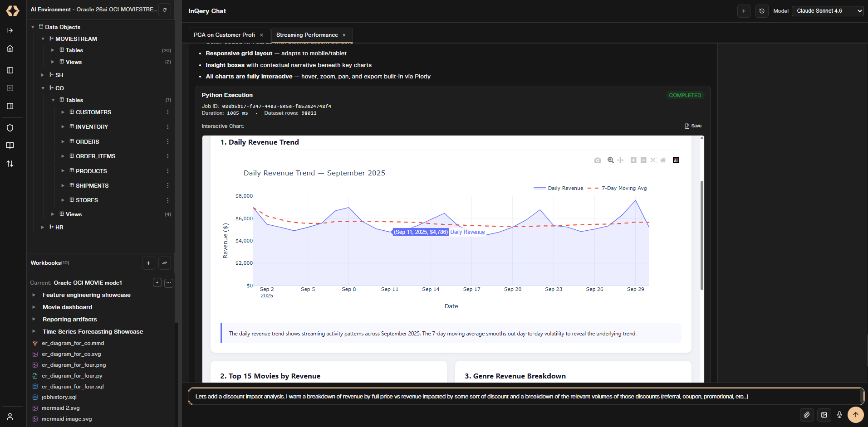Refresh the AI Environment connection
868x427 pixels.
coord(165,10)
